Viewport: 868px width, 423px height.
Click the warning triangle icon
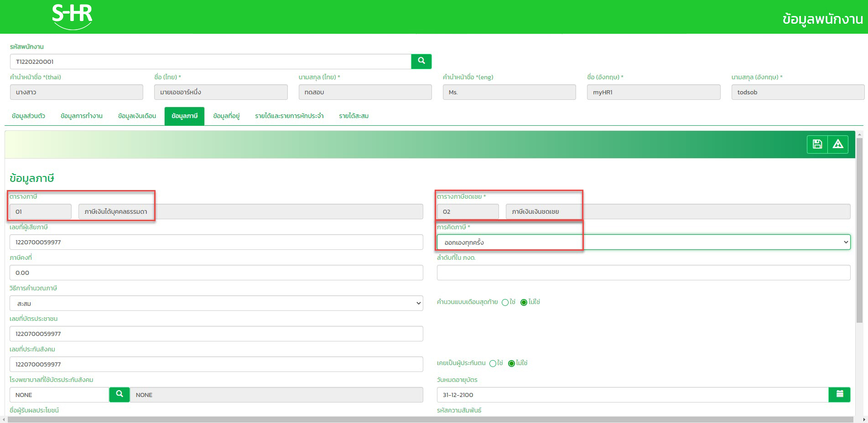point(838,144)
